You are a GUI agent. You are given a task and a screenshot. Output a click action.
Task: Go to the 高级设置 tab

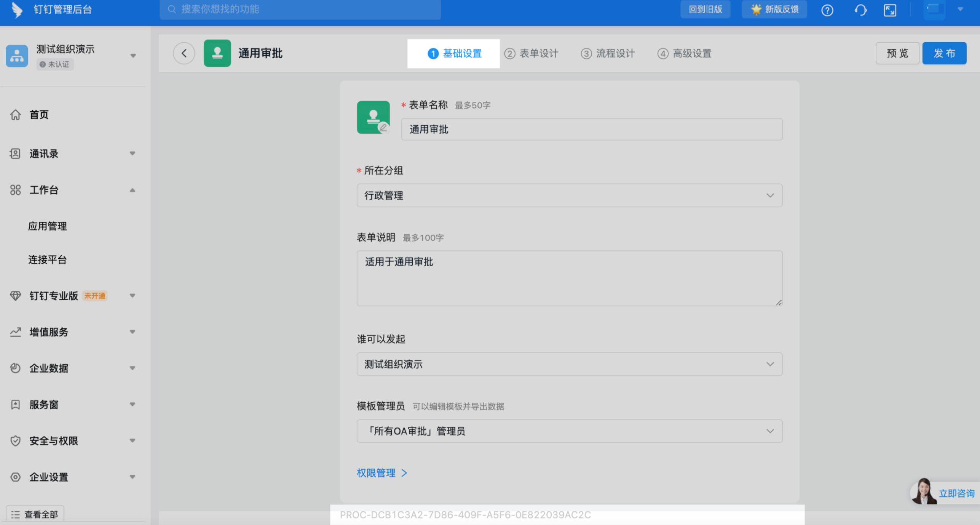(685, 53)
